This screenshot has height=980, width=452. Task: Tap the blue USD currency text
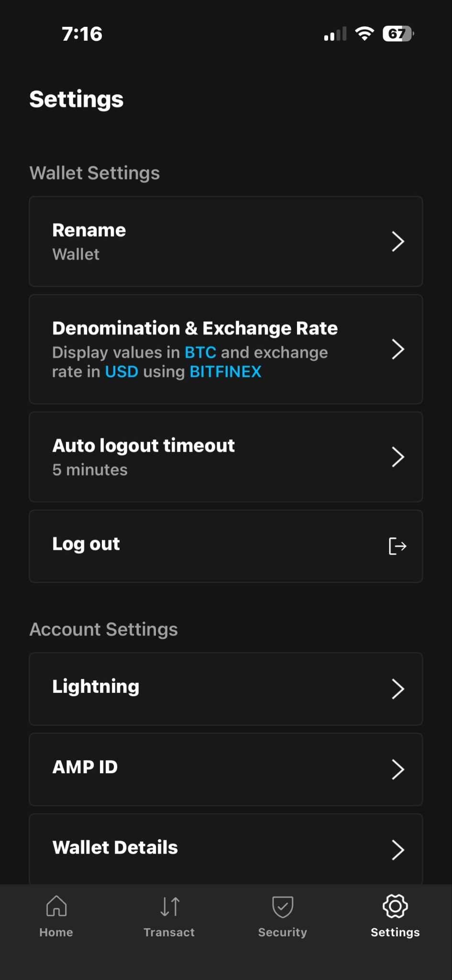click(x=121, y=372)
